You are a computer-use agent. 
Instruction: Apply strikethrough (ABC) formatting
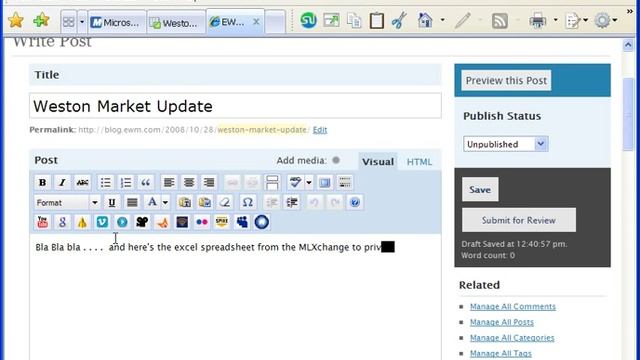pos(82,182)
